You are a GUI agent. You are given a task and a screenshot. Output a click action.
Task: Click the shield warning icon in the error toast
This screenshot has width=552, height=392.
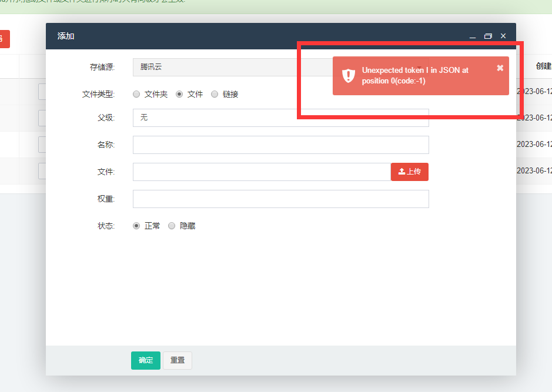pos(349,76)
